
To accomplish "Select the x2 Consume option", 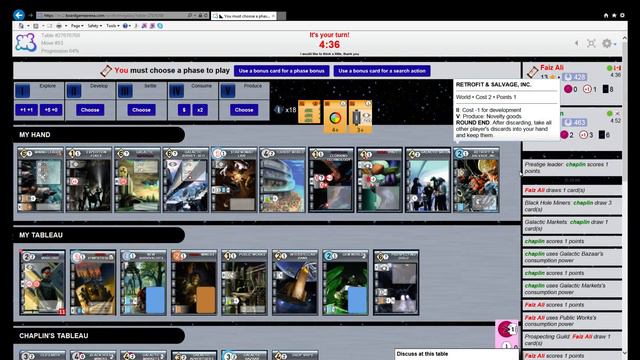I will click(x=200, y=110).
